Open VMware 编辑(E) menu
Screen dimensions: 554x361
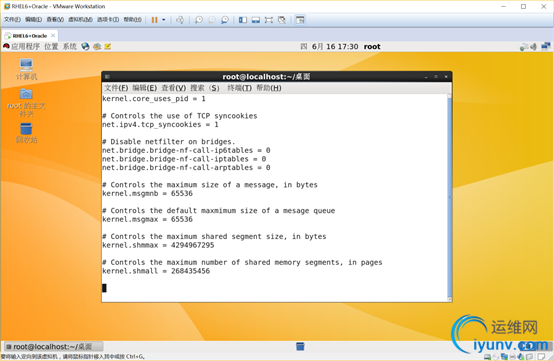[x=34, y=20]
